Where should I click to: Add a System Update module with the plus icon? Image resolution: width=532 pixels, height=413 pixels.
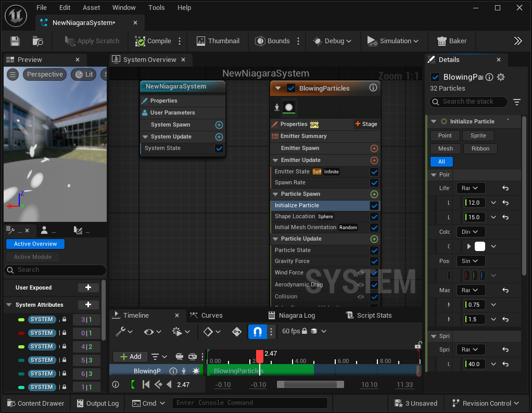coord(219,137)
